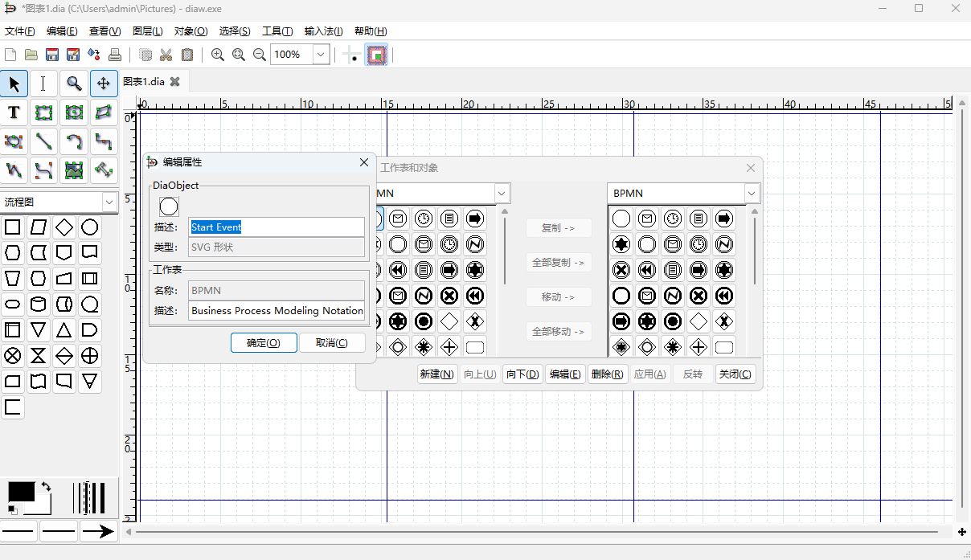971x560 pixels.
Task: Save the diagram with the floppy icon
Action: click(52, 55)
